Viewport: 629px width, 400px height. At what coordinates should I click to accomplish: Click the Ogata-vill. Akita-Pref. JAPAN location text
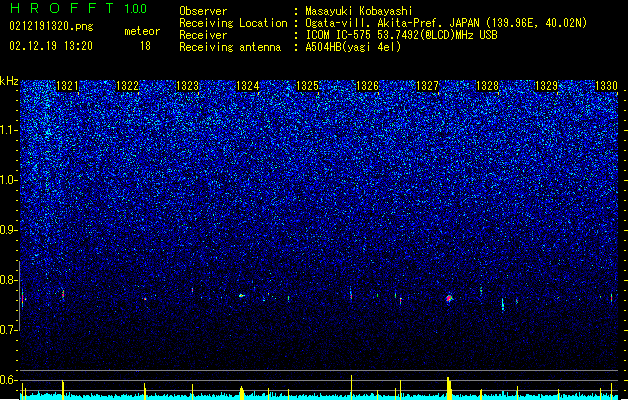[393, 23]
